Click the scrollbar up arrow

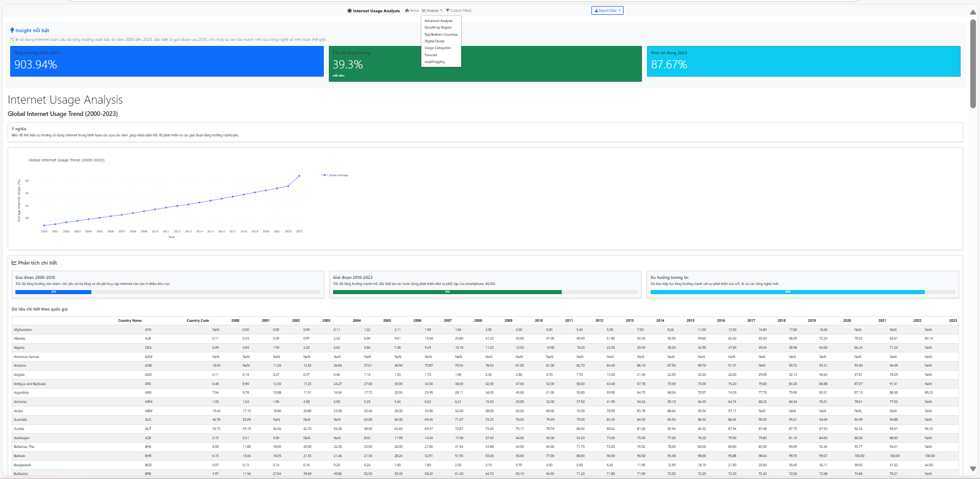point(973,12)
